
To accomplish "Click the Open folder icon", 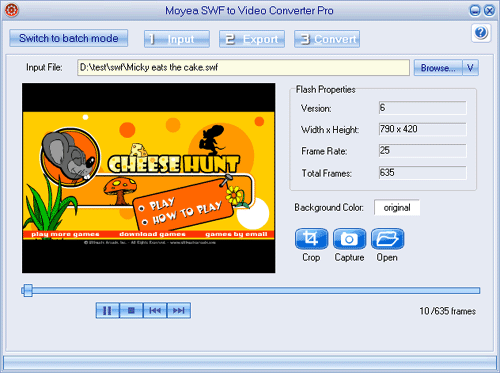I will pyautogui.click(x=387, y=239).
